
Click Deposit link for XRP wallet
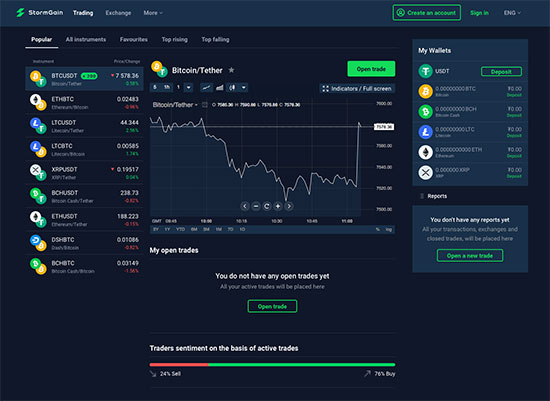pos(514,176)
